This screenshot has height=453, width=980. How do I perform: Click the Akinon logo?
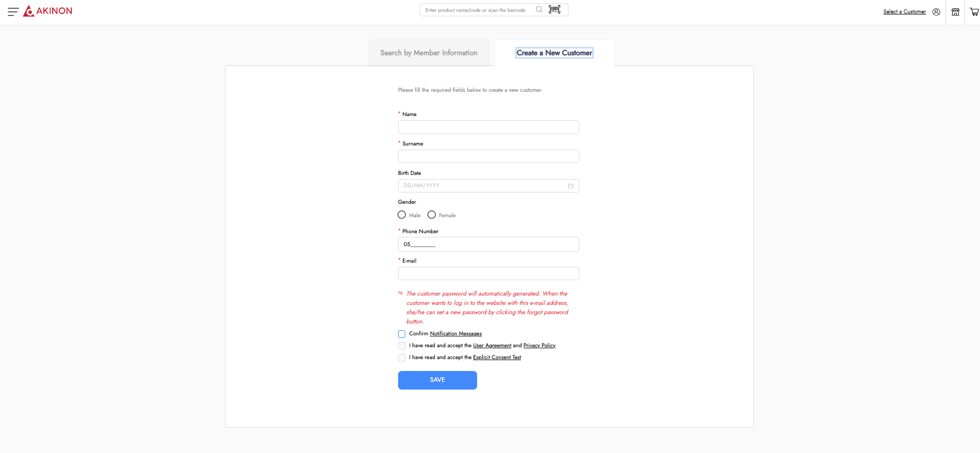[48, 11]
